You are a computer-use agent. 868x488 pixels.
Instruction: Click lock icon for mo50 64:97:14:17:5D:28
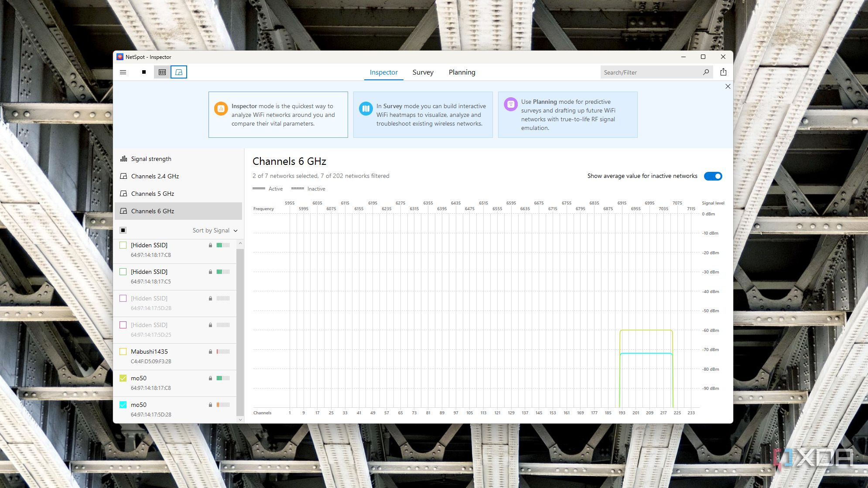210,405
